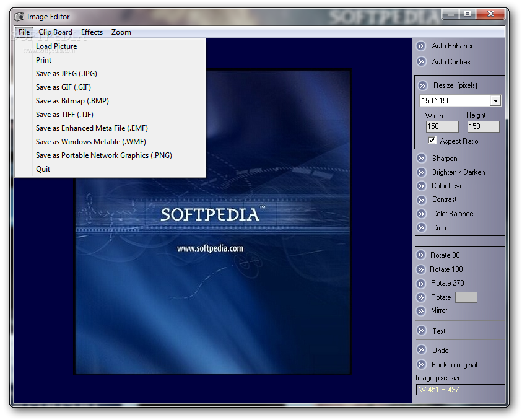Select Save as Enhanced Meta File (.EMF)

(110, 128)
